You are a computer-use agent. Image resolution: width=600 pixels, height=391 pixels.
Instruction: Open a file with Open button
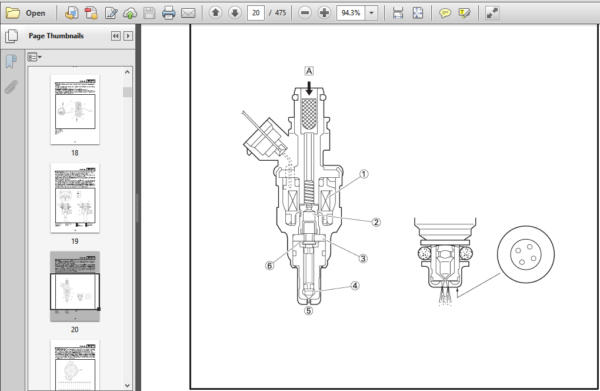[x=26, y=13]
